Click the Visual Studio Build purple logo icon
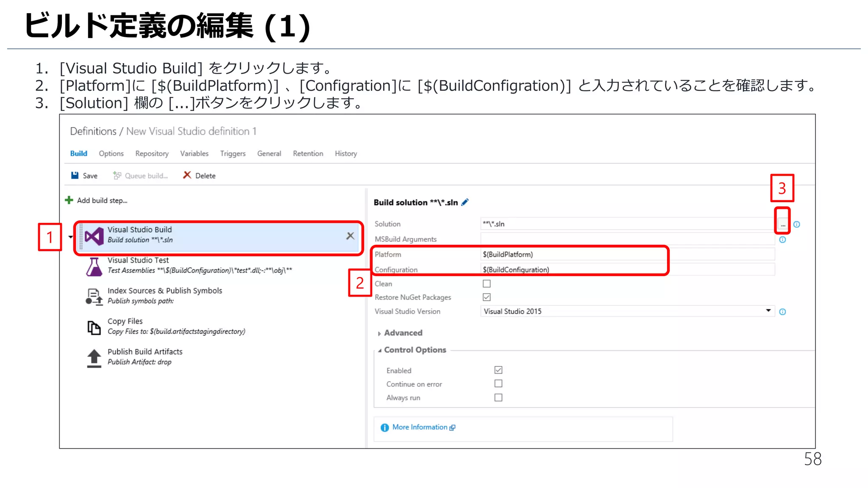The height and width of the screenshot is (488, 868). tap(94, 236)
